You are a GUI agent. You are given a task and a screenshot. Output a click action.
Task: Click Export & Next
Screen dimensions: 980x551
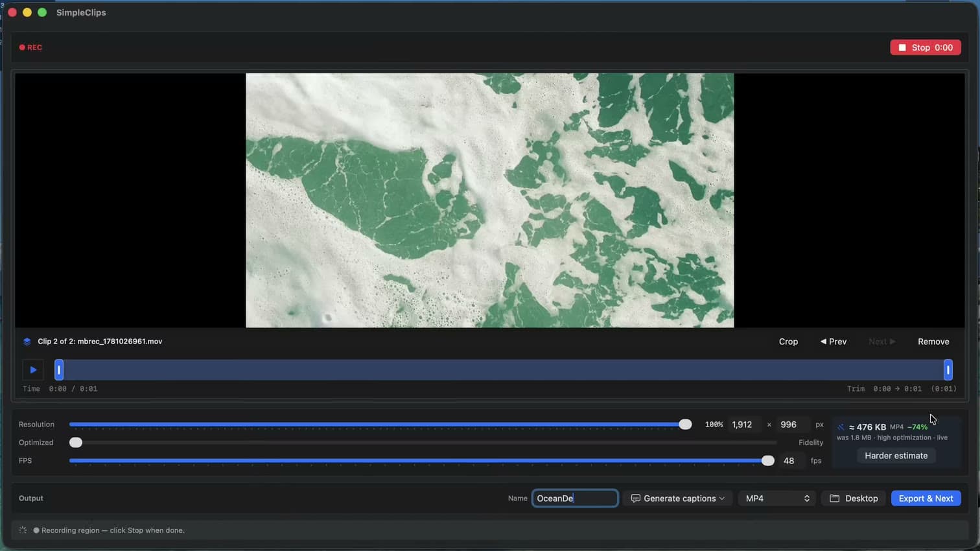[x=926, y=498]
